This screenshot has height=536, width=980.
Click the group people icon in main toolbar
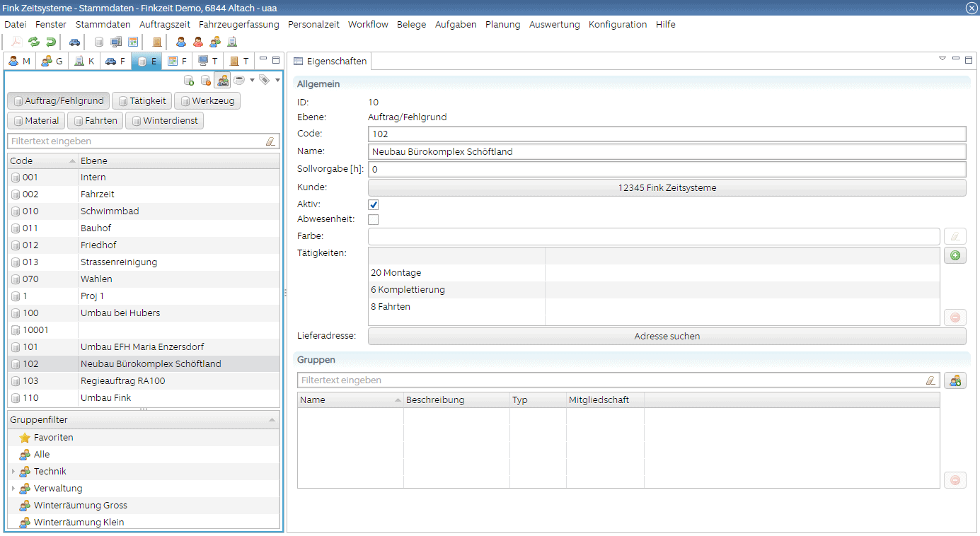tap(215, 42)
